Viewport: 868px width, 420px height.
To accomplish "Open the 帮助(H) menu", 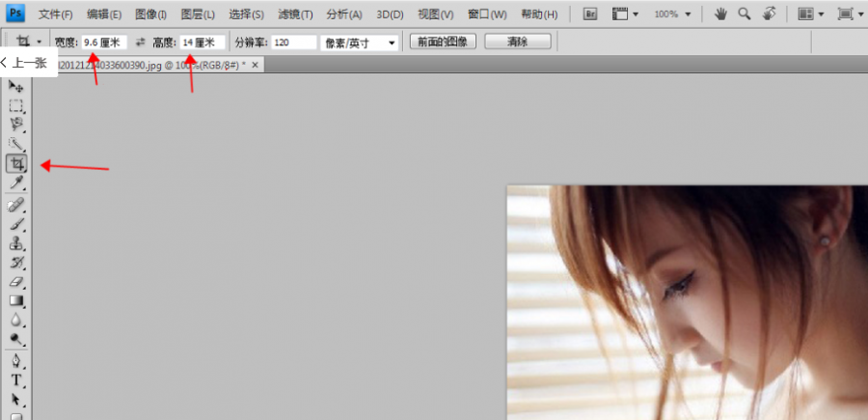I will [539, 14].
